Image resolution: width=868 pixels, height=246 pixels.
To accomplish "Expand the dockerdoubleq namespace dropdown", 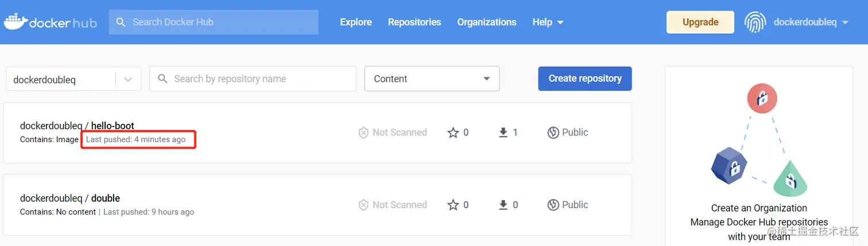I will tap(129, 79).
